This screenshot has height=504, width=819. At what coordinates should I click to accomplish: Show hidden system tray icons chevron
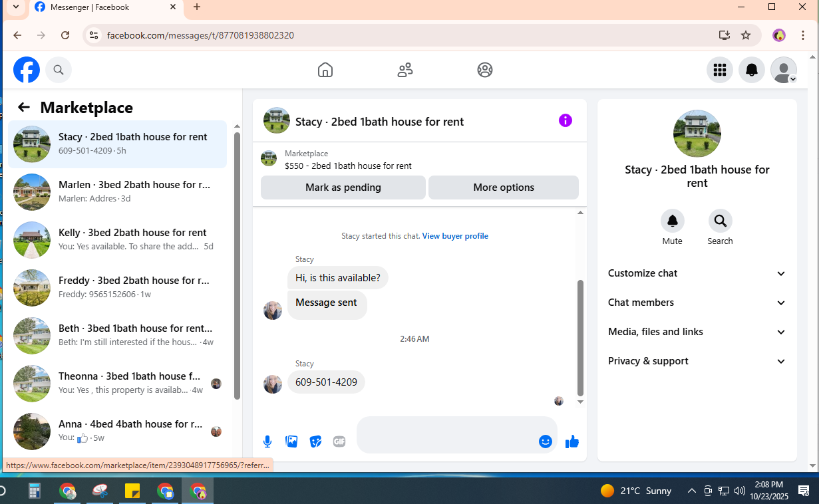tap(692, 491)
